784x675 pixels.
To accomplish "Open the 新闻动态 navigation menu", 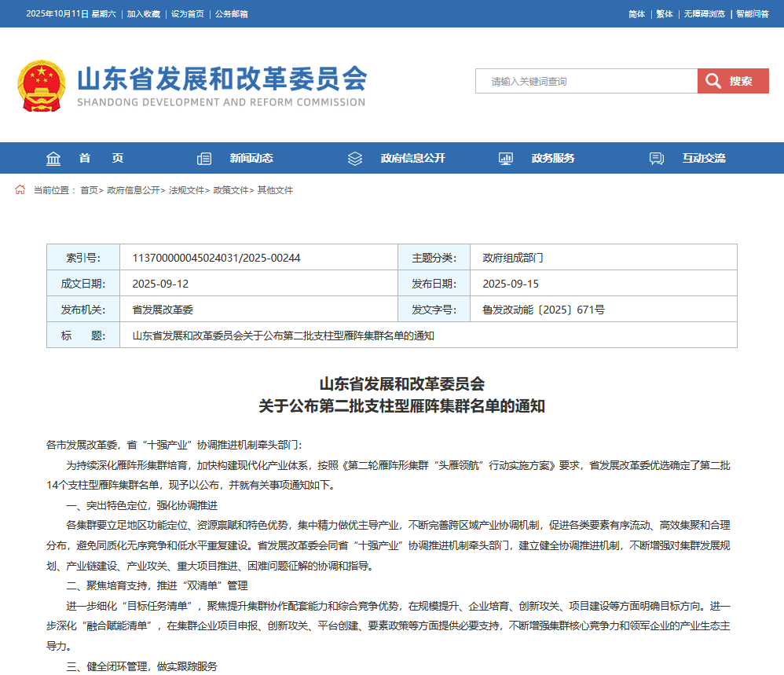I will click(x=251, y=159).
